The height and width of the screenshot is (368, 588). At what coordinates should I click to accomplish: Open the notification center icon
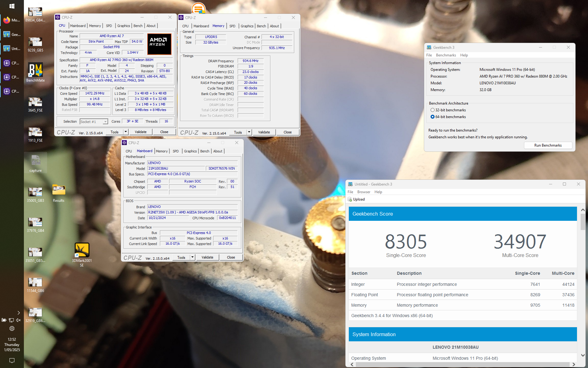point(12,360)
